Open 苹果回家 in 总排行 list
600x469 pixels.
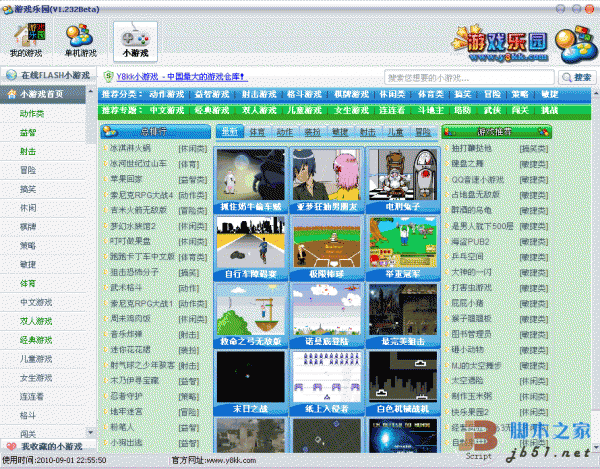coord(126,179)
